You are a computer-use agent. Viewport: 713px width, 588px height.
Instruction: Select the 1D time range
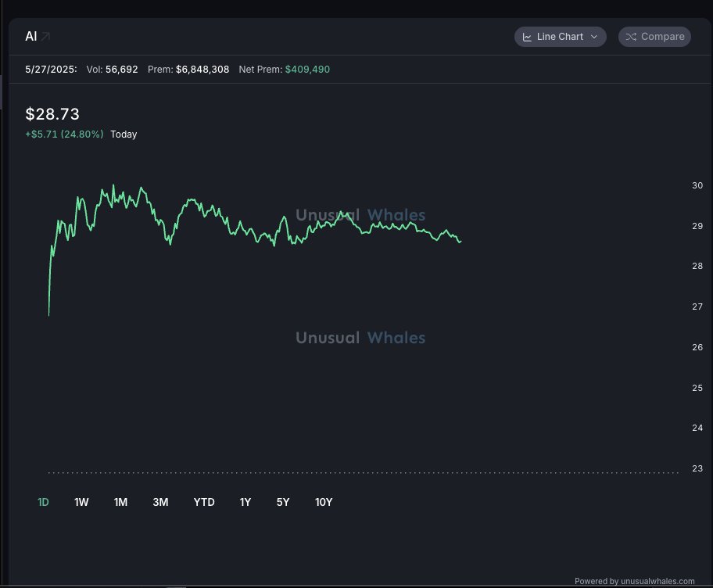point(43,502)
